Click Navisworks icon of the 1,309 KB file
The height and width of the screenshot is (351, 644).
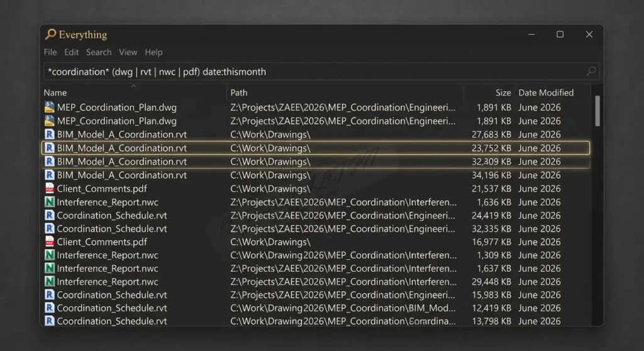click(x=49, y=255)
